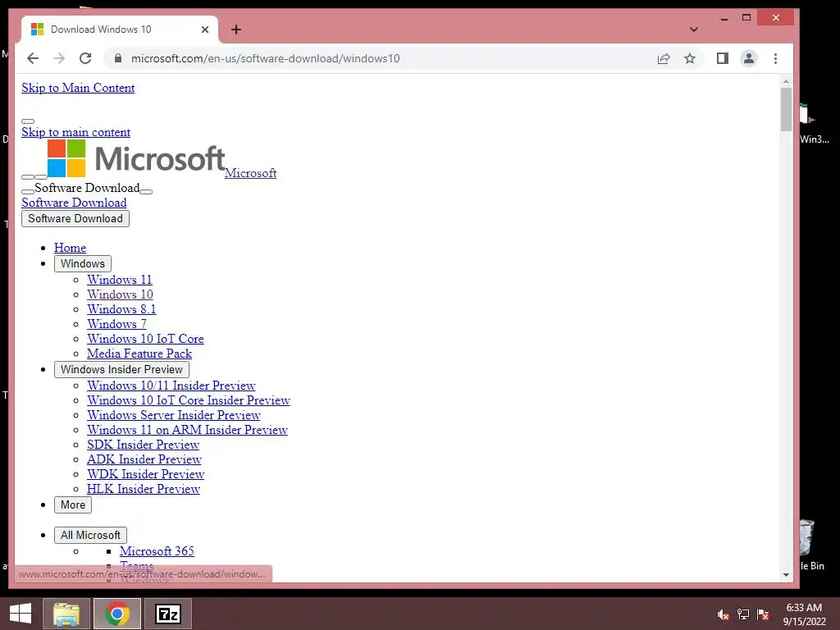The image size is (840, 630).
Task: View site information via the lock icon
Action: (x=118, y=58)
